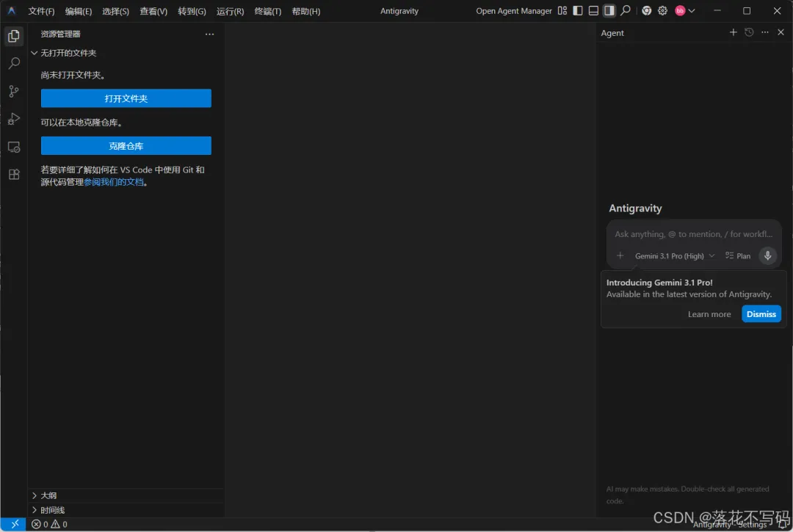Open the 编辑(E) menu
The width and height of the screenshot is (793, 532).
point(79,11)
